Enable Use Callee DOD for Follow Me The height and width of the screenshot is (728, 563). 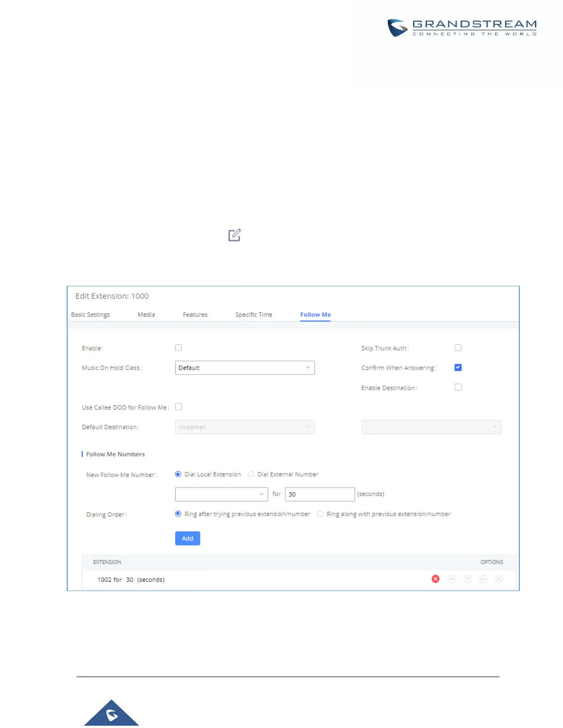tap(178, 407)
